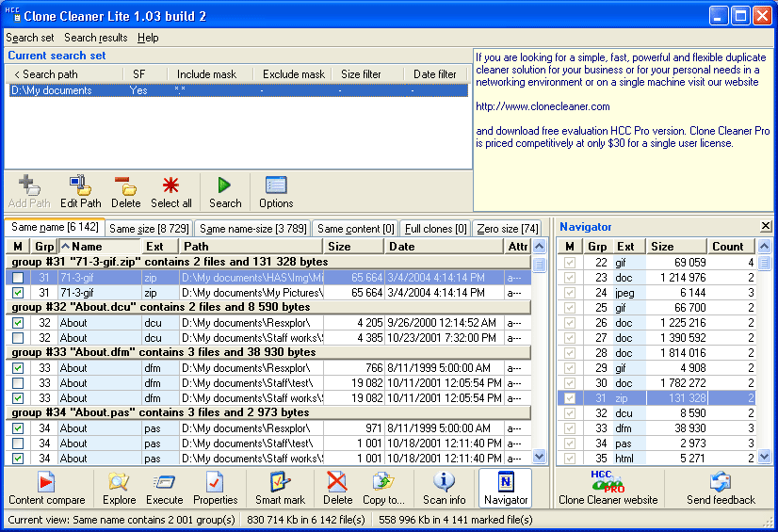This screenshot has height=532, width=778.
Task: Sort the Navigator by the Count column header
Action: coord(731,247)
